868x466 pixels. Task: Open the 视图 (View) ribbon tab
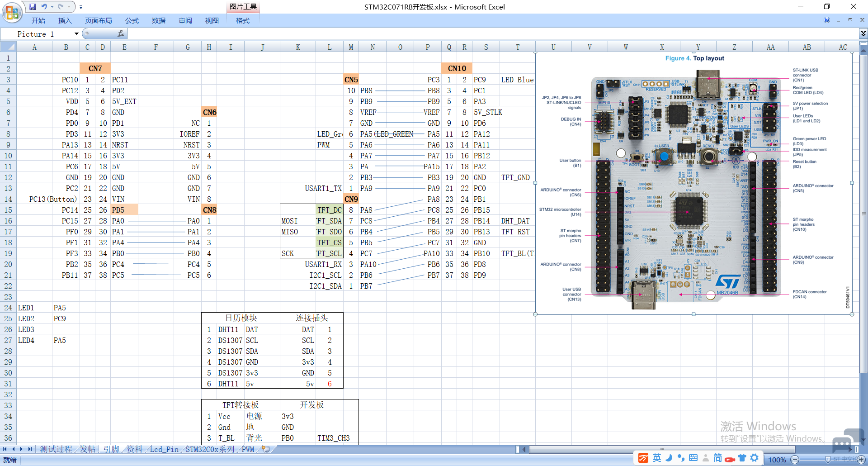coord(212,21)
